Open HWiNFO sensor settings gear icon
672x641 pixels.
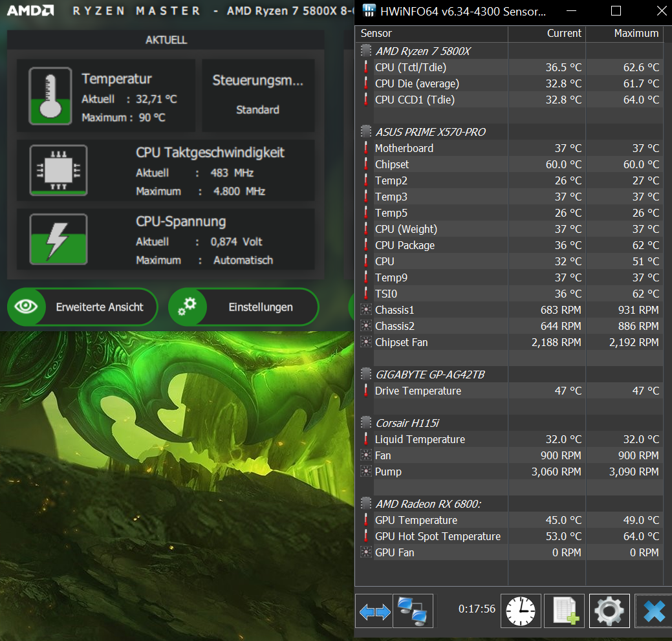pos(609,611)
